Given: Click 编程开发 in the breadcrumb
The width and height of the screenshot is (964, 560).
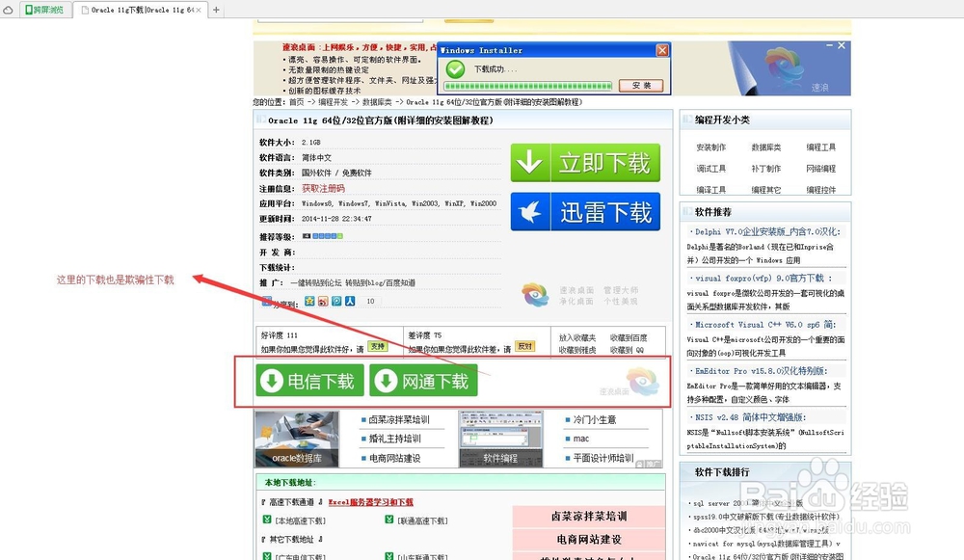Looking at the screenshot, I should click(x=333, y=102).
